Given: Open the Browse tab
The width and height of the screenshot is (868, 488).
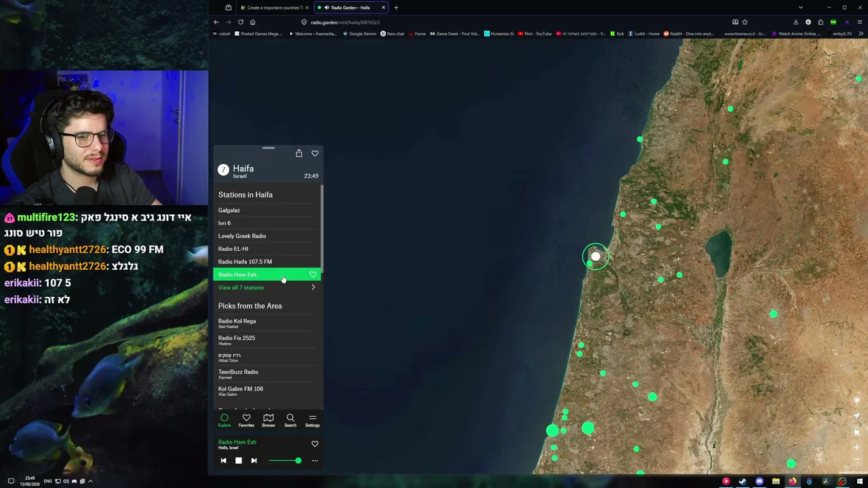Looking at the screenshot, I should (269, 420).
